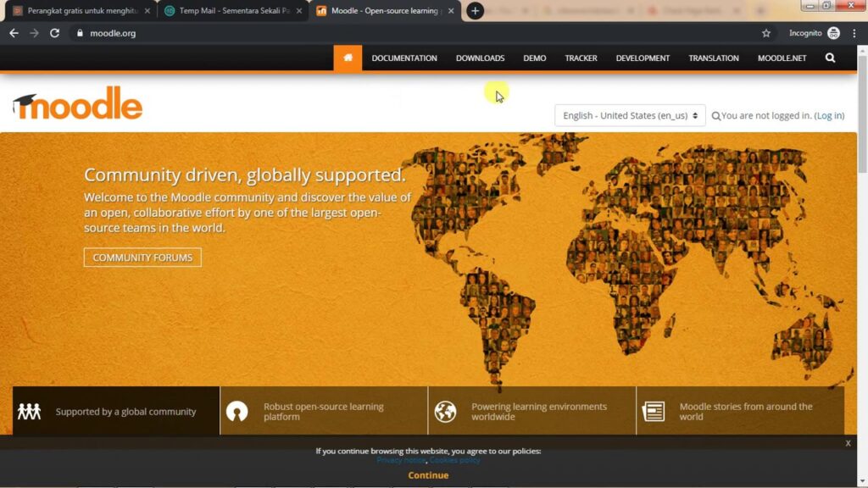Select 'Powering learning environments worldwide' panel
Viewport: 868px width, 488px height.
coord(532,411)
